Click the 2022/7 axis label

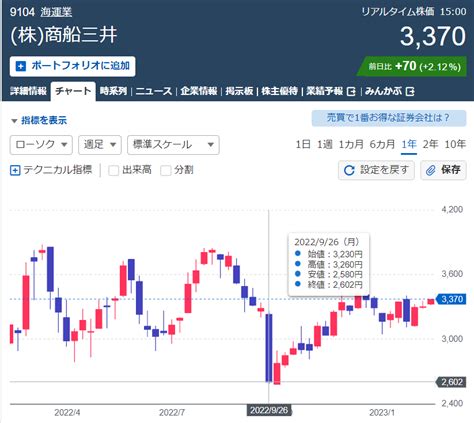click(172, 413)
